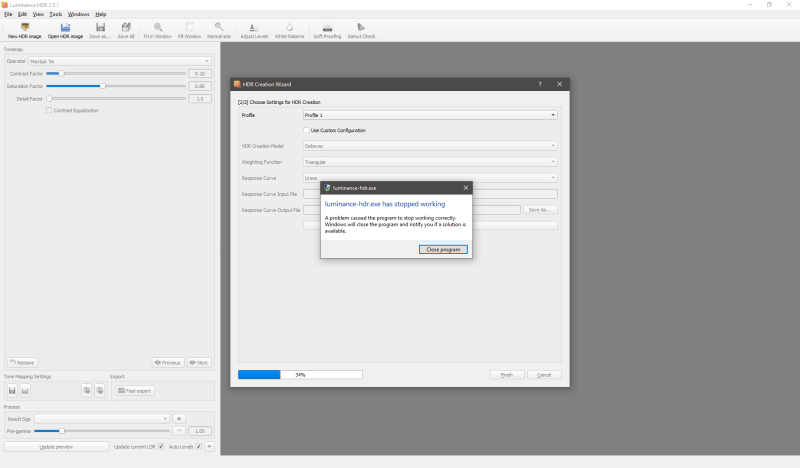Open the Result Size dropdown
Screen dimensions: 800x468
click(102, 418)
